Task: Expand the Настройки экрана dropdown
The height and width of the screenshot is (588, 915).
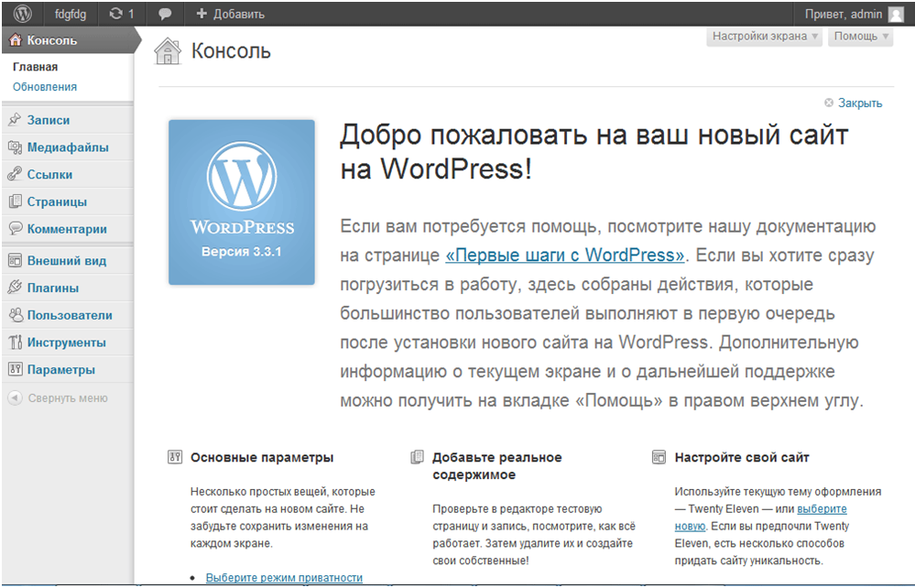Action: pyautogui.click(x=765, y=36)
